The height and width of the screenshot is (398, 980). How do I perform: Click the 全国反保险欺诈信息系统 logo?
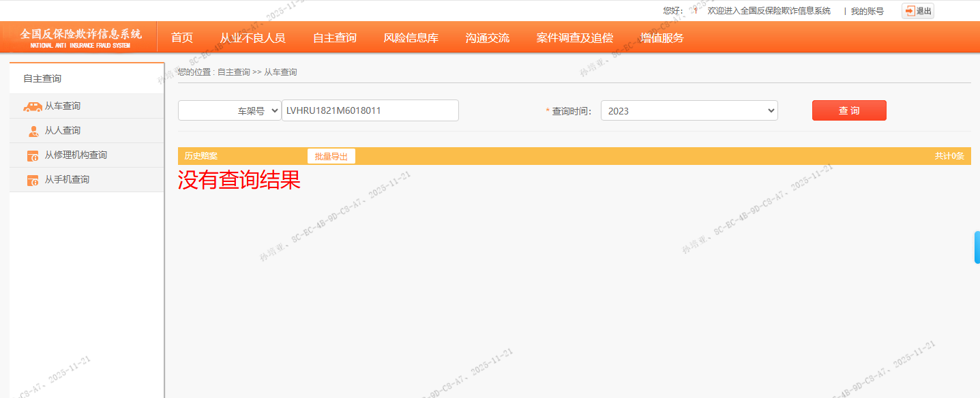(80, 37)
